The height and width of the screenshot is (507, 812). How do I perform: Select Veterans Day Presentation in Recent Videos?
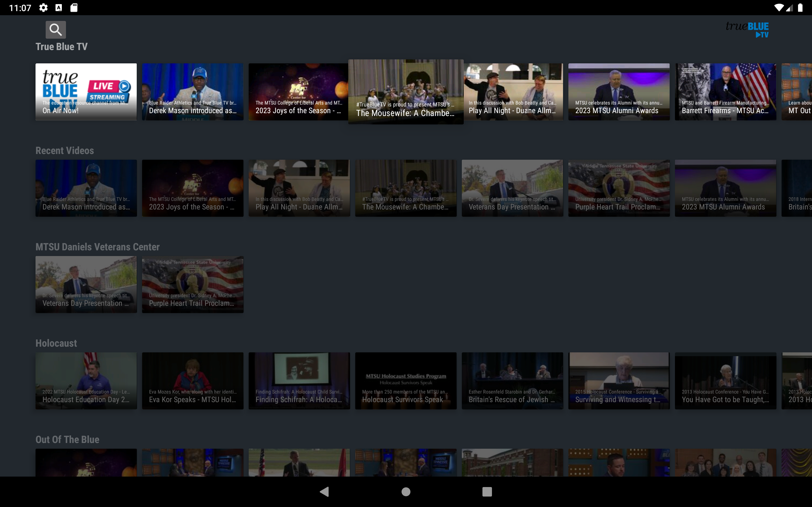[x=512, y=188]
